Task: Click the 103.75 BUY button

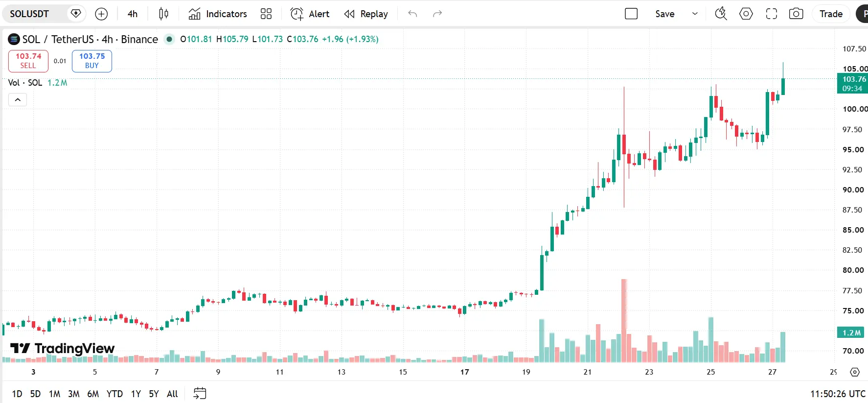Action: pyautogui.click(x=92, y=61)
